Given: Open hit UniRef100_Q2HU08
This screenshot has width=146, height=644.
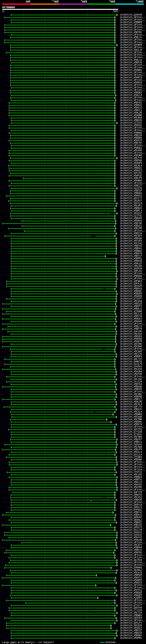Looking at the screenshot, I should pos(131,15).
